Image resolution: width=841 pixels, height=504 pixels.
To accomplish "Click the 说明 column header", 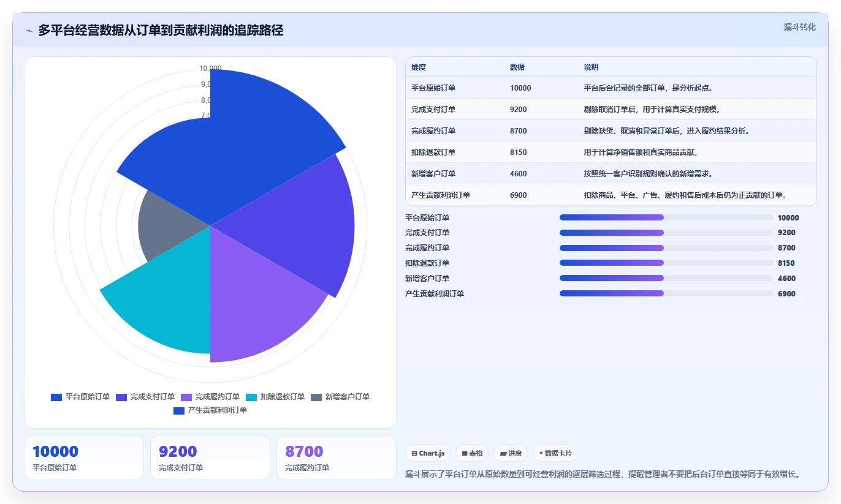I will [x=591, y=67].
